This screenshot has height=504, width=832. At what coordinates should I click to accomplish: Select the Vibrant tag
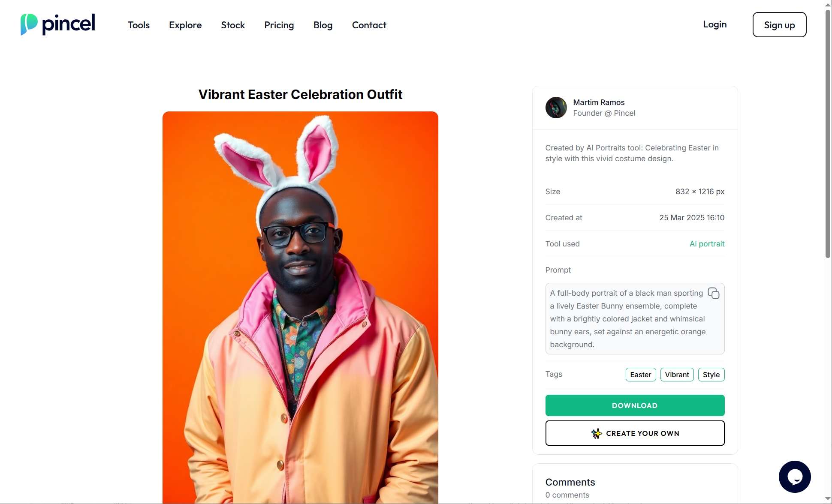(677, 375)
